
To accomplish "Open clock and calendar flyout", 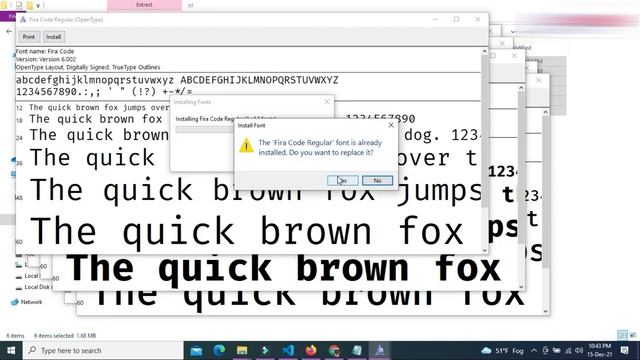I will click(600, 351).
